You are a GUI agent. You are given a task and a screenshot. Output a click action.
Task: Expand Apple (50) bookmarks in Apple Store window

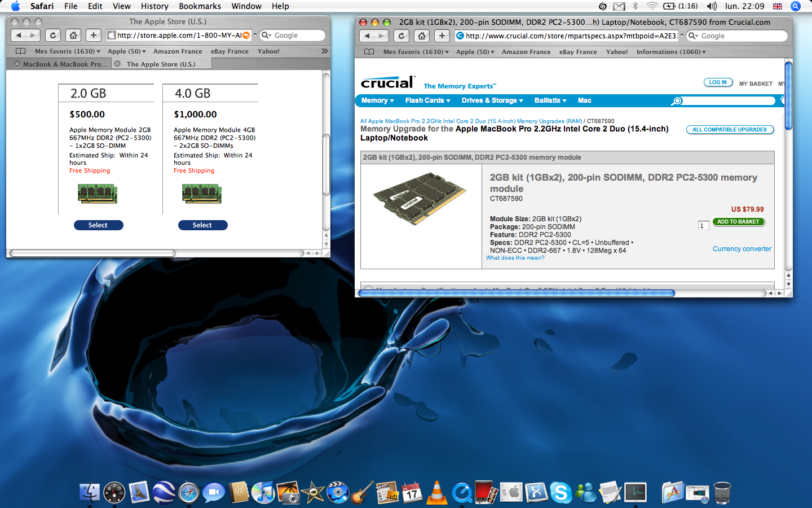tap(127, 51)
